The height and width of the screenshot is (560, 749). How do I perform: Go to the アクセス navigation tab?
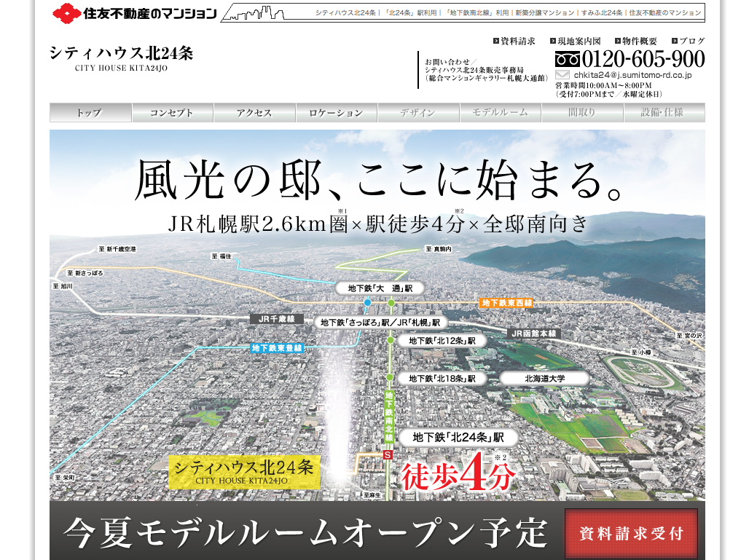(254, 113)
